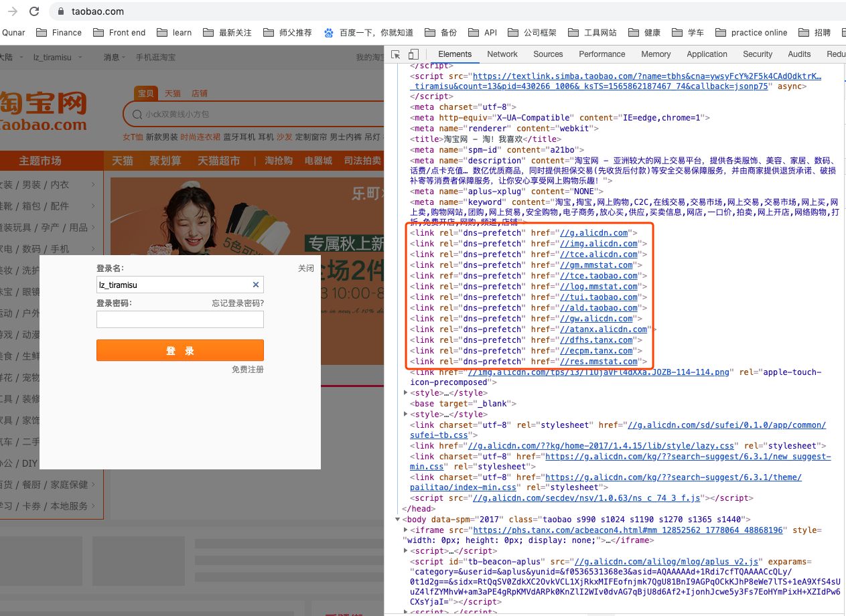This screenshot has height=616, width=846.
Task: Click the 忘记登录密码? link
Action: tap(238, 303)
